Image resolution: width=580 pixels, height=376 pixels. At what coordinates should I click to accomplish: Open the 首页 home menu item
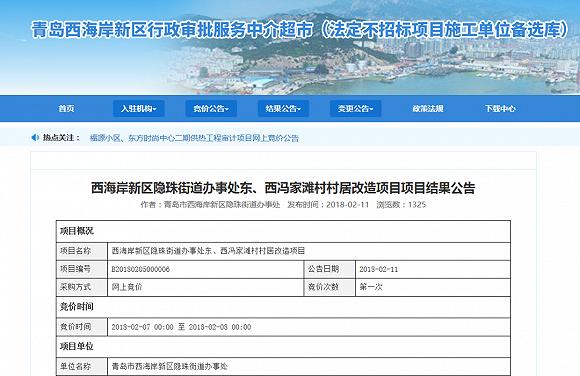pyautogui.click(x=66, y=108)
